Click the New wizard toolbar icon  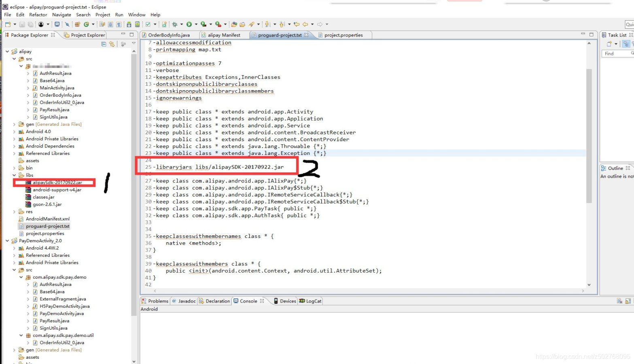coord(8,24)
